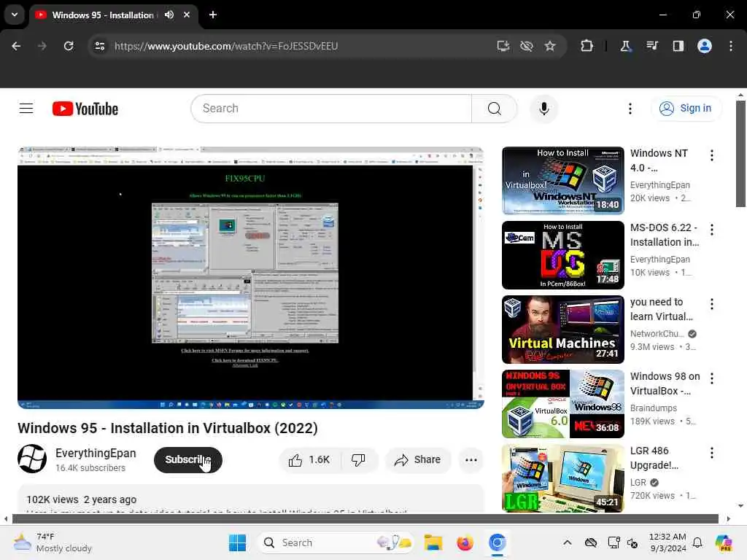Viewport: 747px width, 560px height.
Task: Open 'you need to learn Virtual...' title
Action: click(661, 309)
